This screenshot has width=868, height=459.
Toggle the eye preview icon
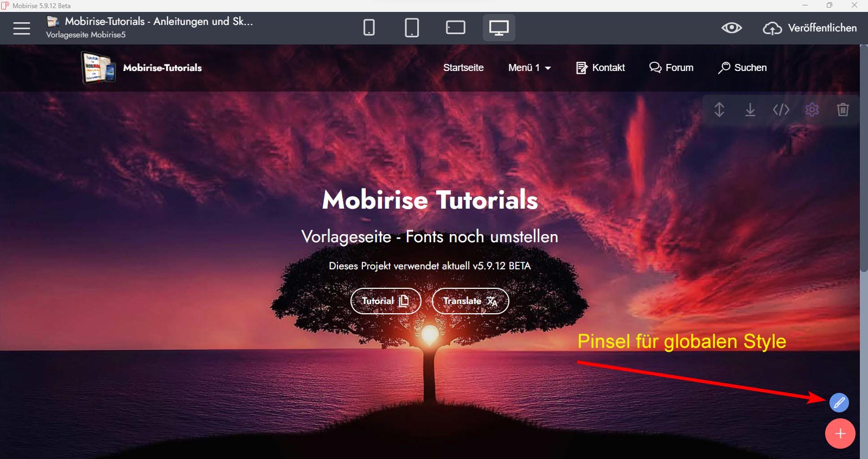coord(731,28)
